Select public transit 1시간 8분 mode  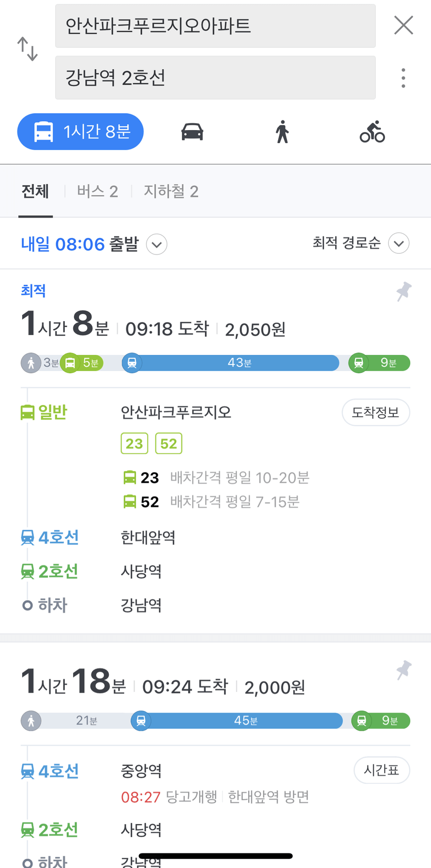(80, 132)
